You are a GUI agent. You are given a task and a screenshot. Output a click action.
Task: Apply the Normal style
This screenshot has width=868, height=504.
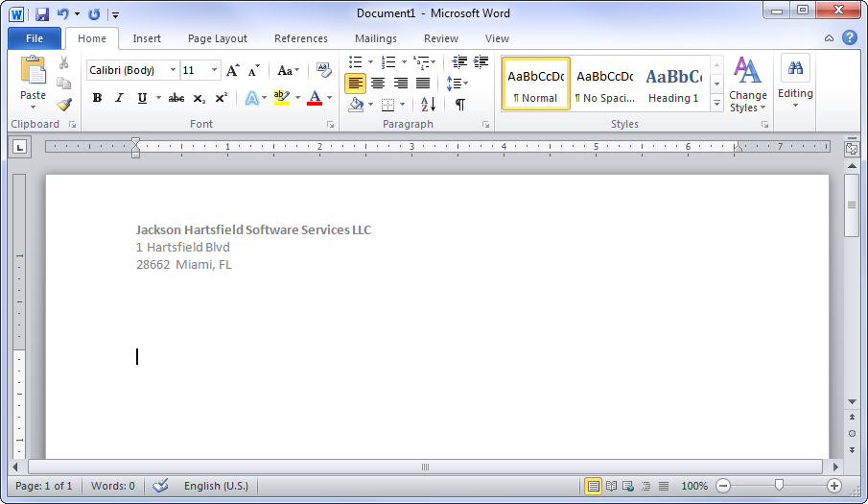[x=535, y=84]
